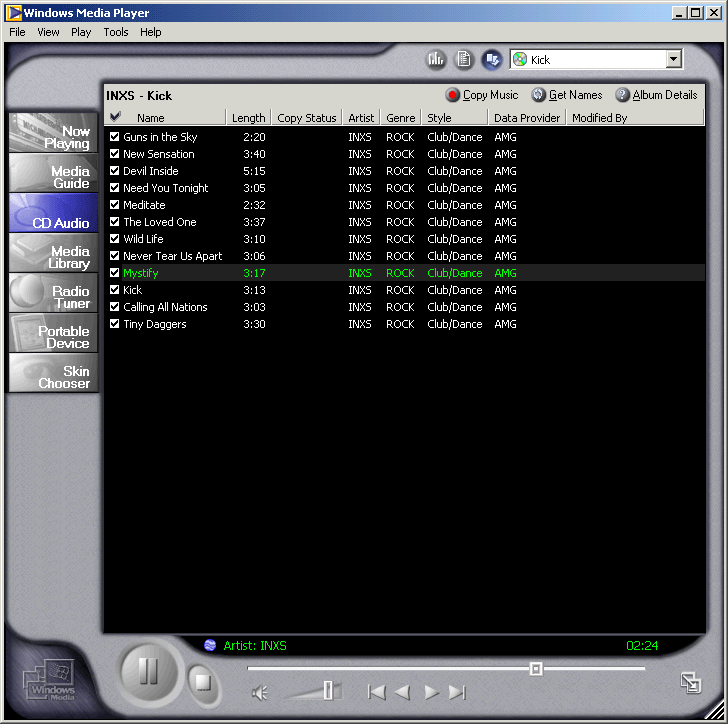The width and height of the screenshot is (728, 724).
Task: Pause playback with the large pause button
Action: click(149, 672)
